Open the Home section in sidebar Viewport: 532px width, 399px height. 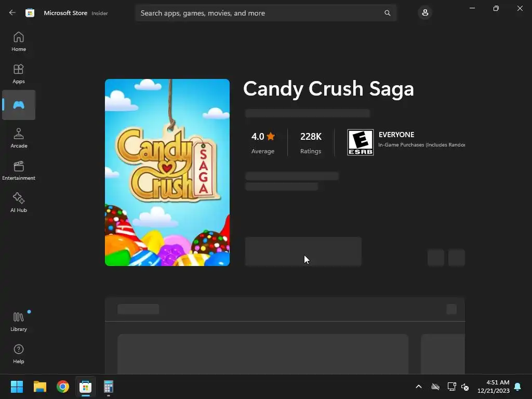click(19, 42)
